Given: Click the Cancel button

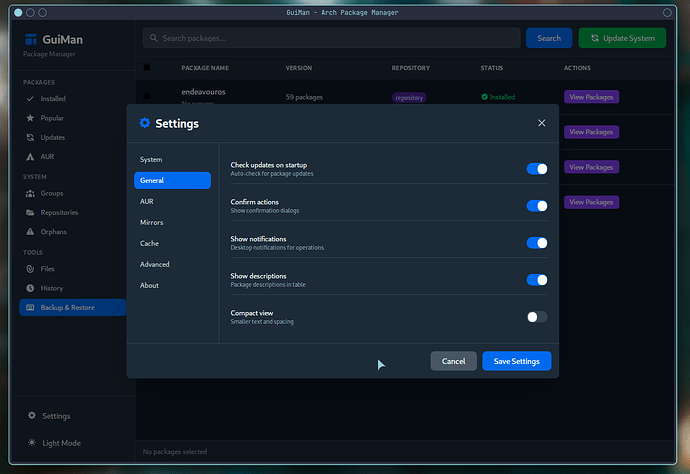Looking at the screenshot, I should coord(453,361).
